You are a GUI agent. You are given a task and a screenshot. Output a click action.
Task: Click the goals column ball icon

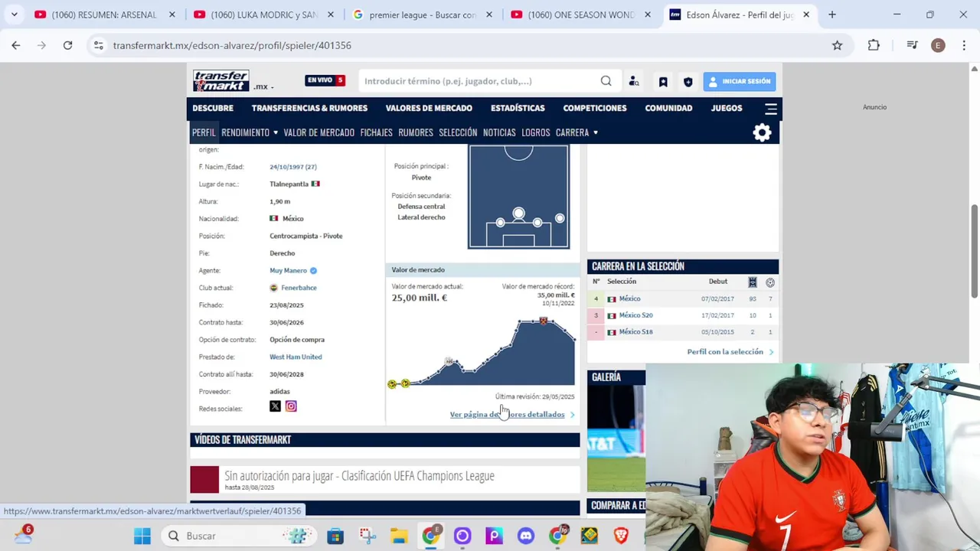[770, 282]
